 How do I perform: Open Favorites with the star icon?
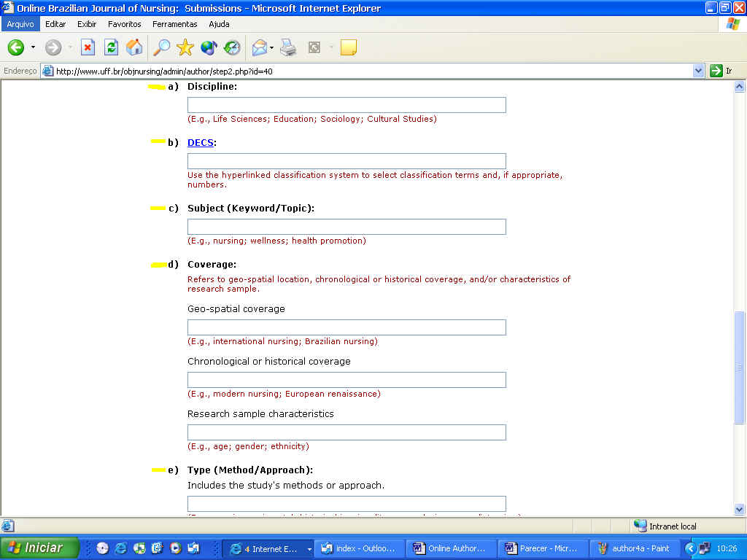(185, 48)
